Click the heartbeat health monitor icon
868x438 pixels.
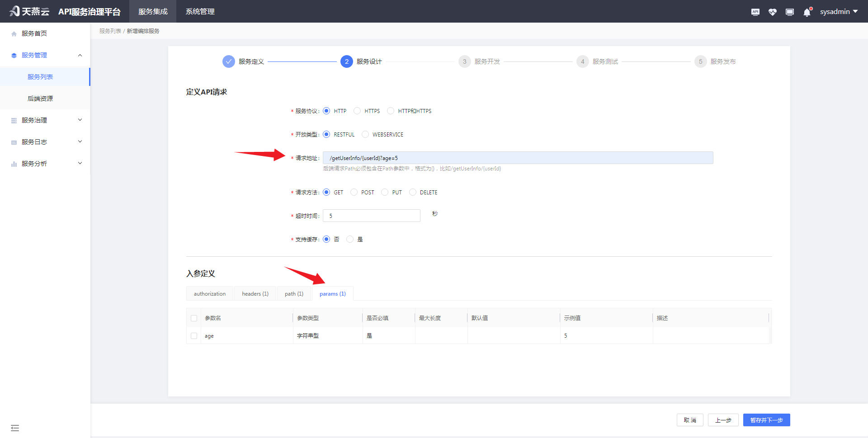point(772,12)
